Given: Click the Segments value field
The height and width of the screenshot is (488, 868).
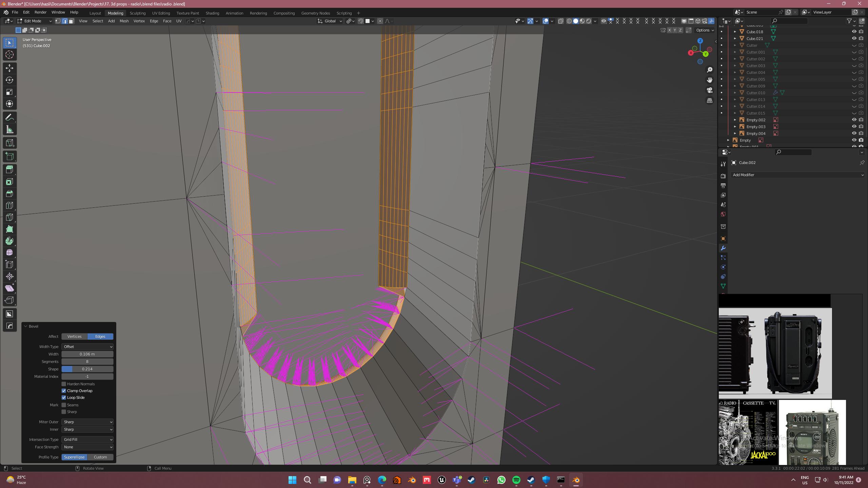Looking at the screenshot, I should point(87,362).
